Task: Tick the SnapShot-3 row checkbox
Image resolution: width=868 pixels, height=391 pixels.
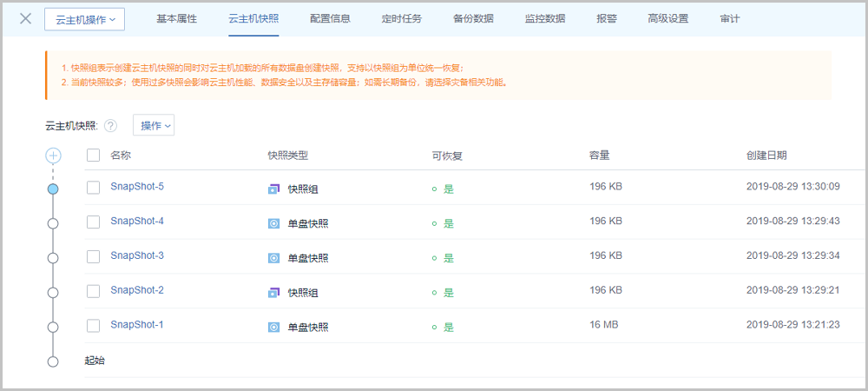Action: coord(94,256)
